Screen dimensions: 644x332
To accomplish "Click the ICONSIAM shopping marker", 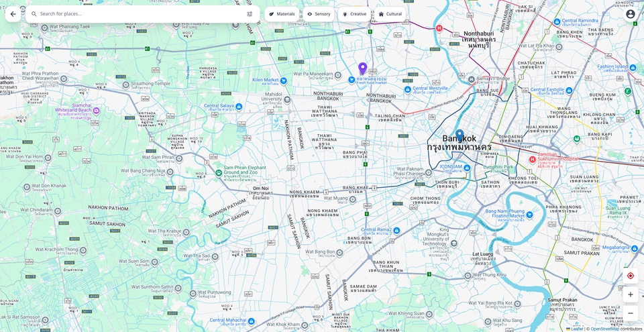I will pos(467,168).
